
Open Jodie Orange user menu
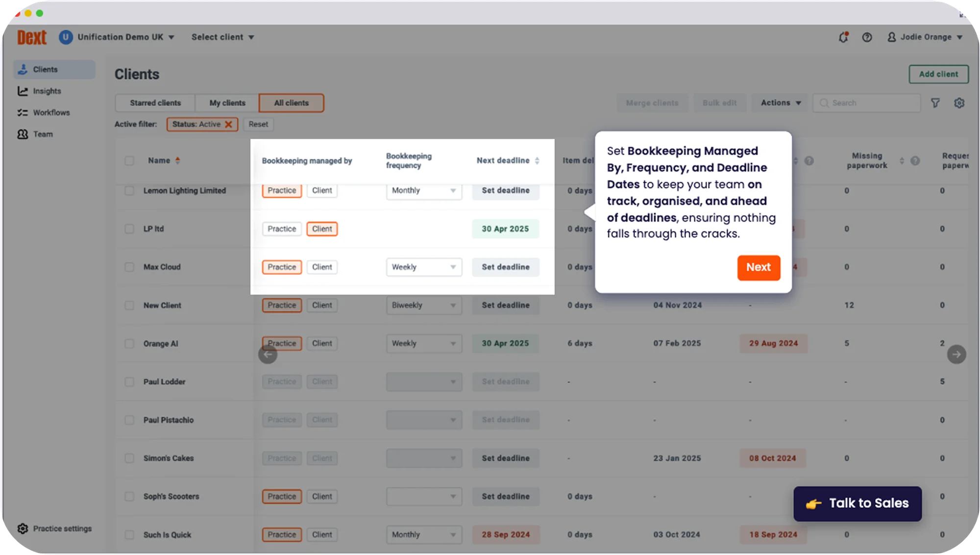(925, 37)
